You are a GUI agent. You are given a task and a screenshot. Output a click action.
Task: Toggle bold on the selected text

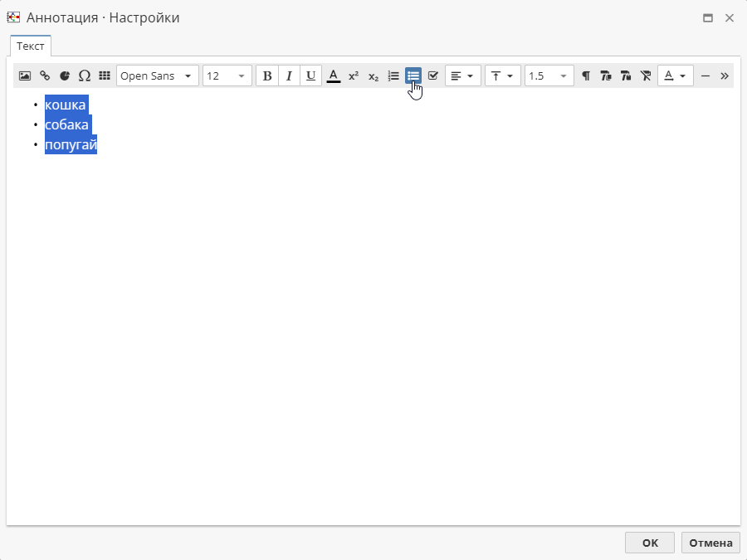point(267,75)
